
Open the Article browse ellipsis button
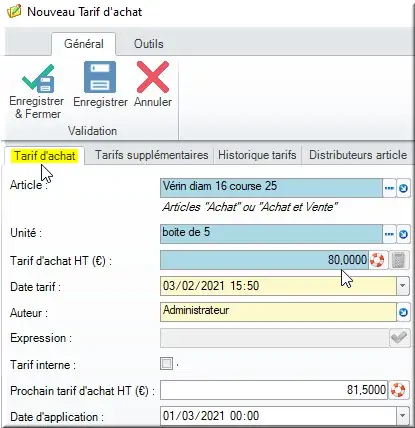(389, 188)
